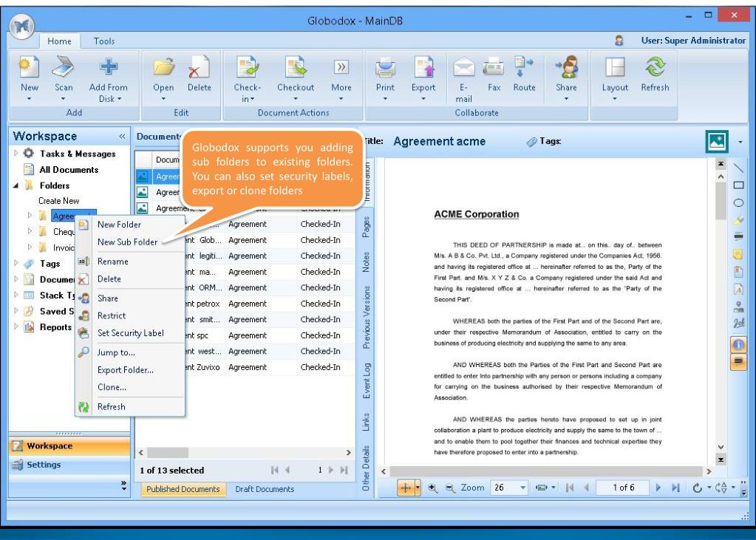
Task: Select the stamp annotation tool
Action: coord(738,306)
